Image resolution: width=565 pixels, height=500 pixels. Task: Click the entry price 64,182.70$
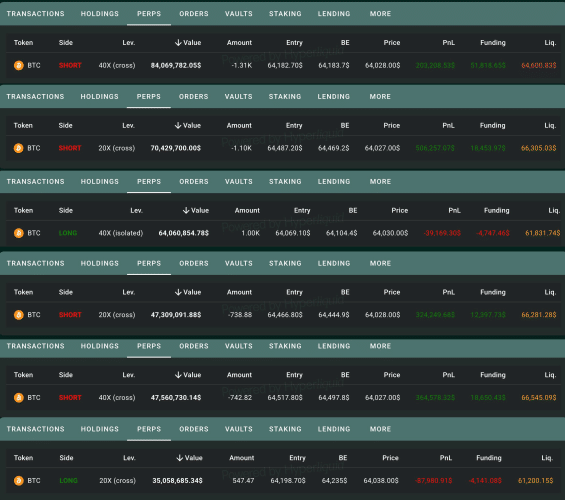click(285, 66)
